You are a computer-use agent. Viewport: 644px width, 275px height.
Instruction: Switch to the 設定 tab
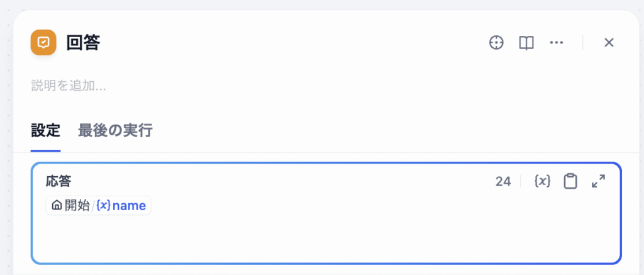[45, 131]
